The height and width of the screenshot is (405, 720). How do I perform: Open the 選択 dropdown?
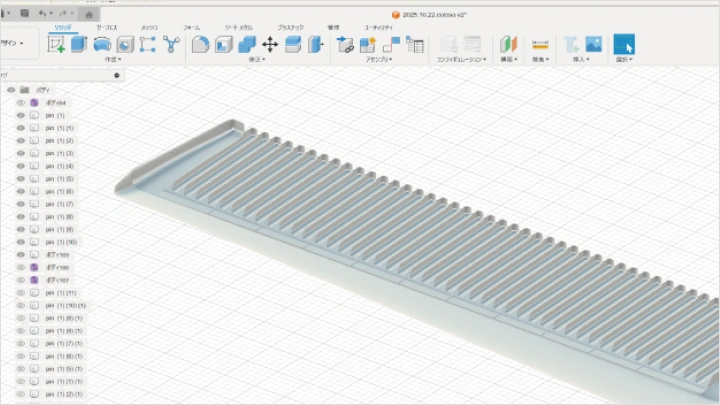tap(624, 60)
